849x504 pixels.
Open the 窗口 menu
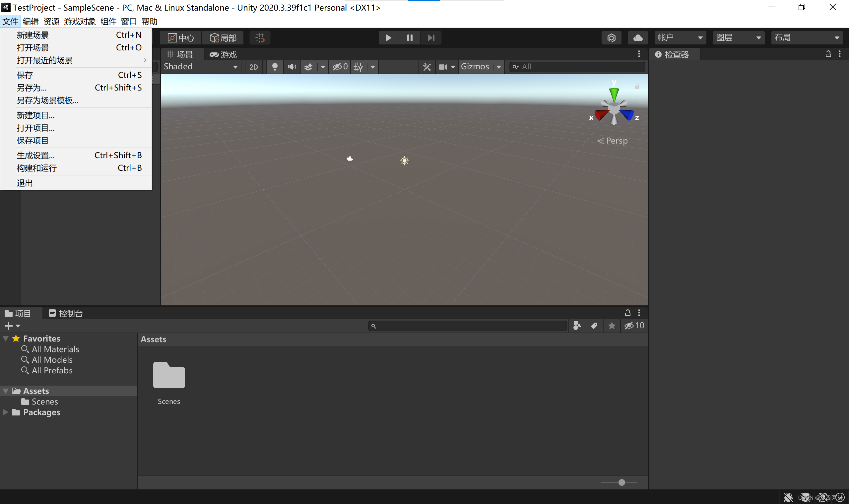click(128, 22)
